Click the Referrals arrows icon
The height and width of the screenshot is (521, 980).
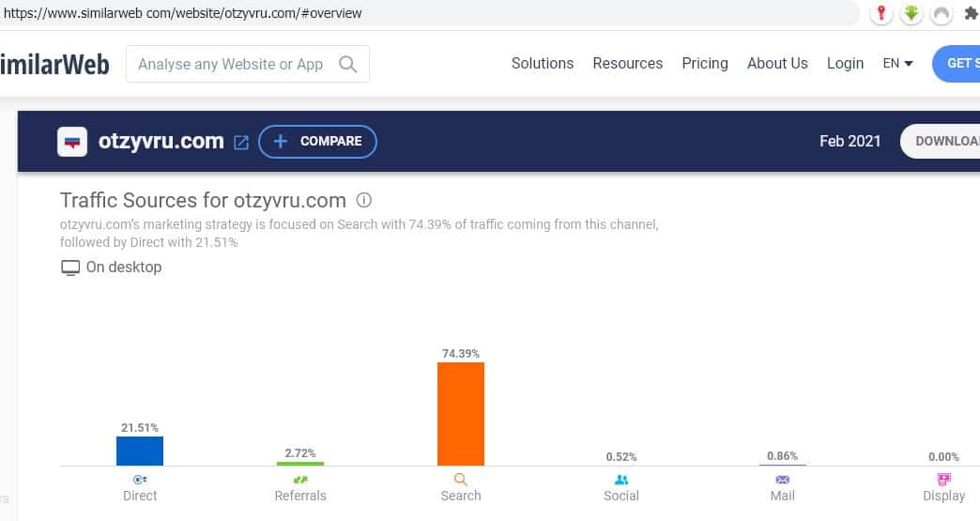(x=300, y=479)
